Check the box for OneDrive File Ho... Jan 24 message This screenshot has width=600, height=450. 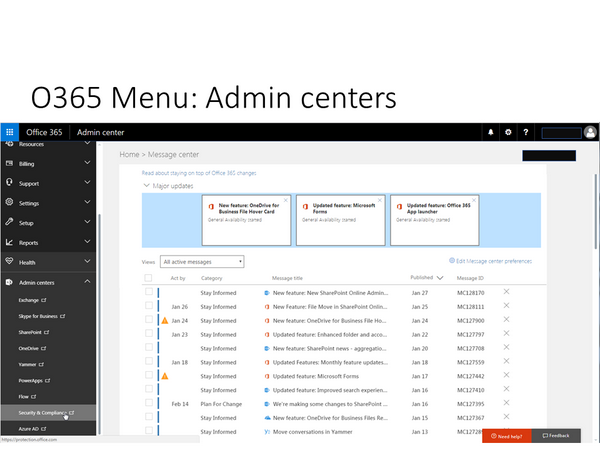(149, 319)
